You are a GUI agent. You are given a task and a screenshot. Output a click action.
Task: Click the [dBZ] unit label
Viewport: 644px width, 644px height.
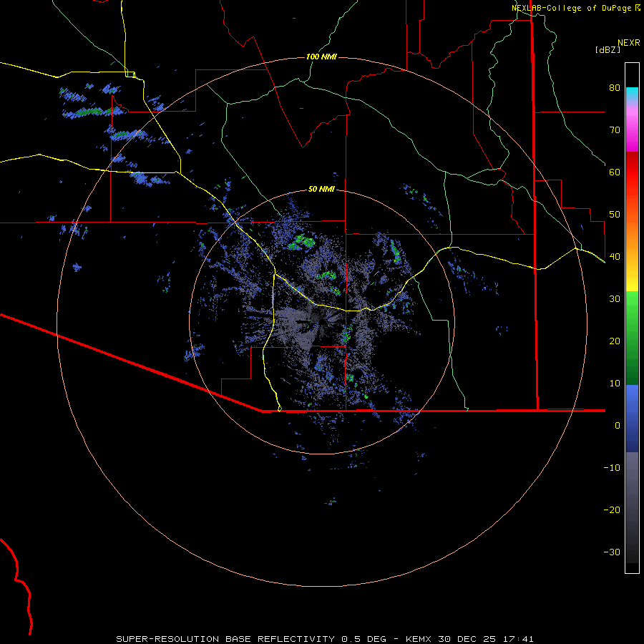pos(608,49)
